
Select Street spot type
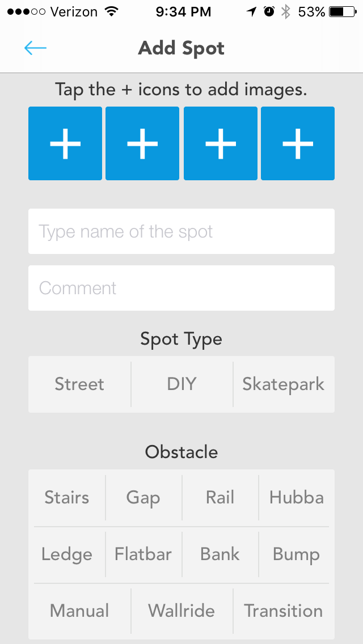pos(79,384)
